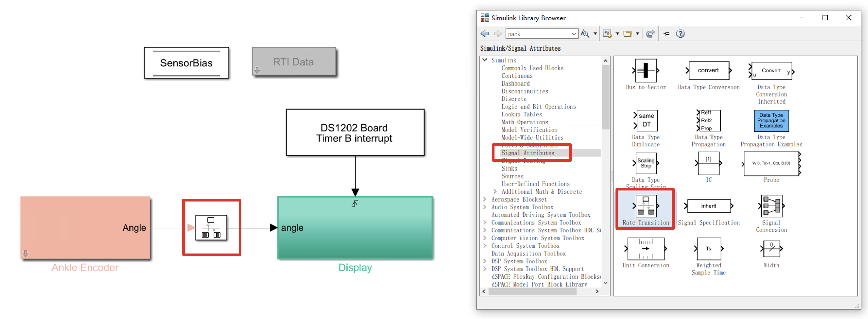Click the search text field with pack

click(x=539, y=34)
